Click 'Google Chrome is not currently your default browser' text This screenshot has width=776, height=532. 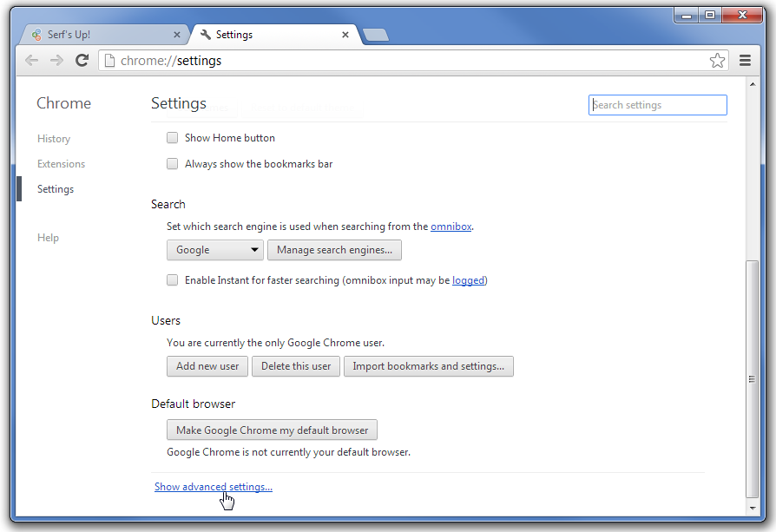(288, 452)
